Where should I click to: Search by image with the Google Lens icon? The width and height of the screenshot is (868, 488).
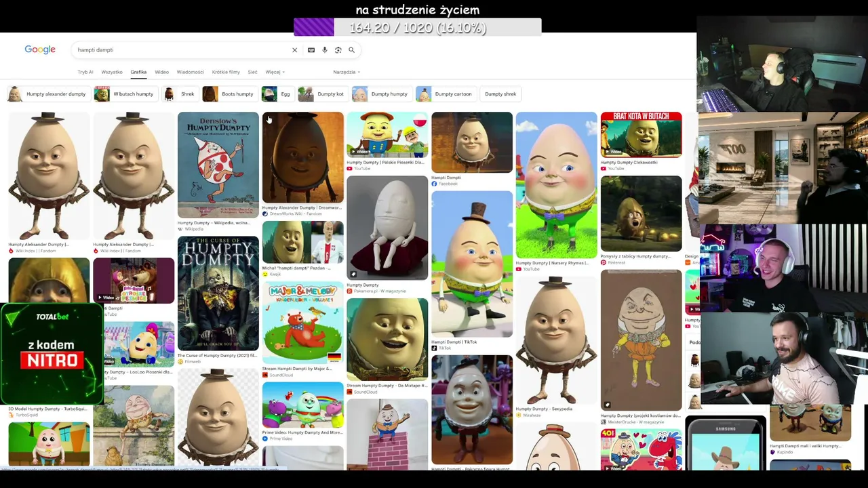click(338, 50)
